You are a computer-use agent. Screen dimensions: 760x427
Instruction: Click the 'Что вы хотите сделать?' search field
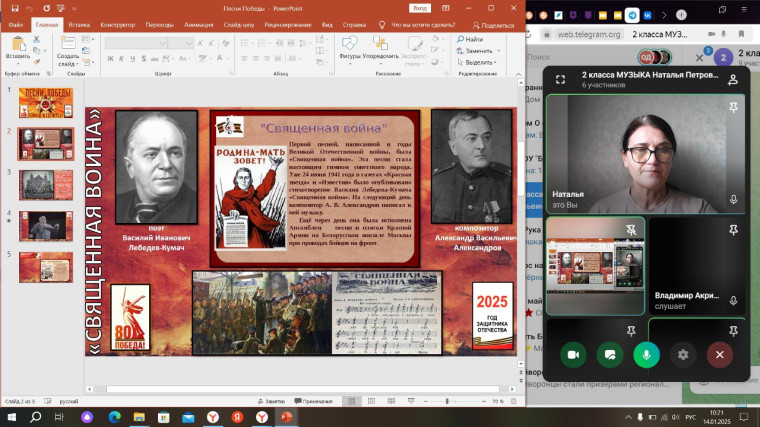pyautogui.click(x=423, y=25)
